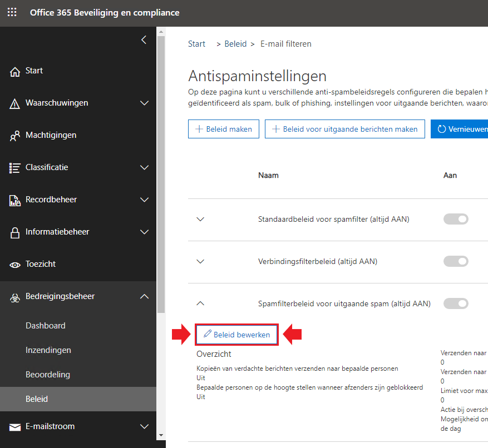Image resolution: width=488 pixels, height=448 pixels.
Task: Expand the Informatiebeheer menu chevron
Action: (144, 232)
